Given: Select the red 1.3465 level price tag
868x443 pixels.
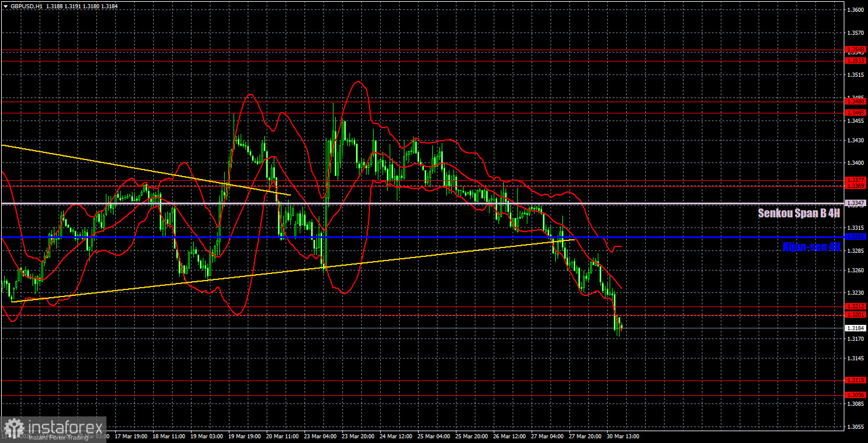Looking at the screenshot, I should pyautogui.click(x=856, y=112).
